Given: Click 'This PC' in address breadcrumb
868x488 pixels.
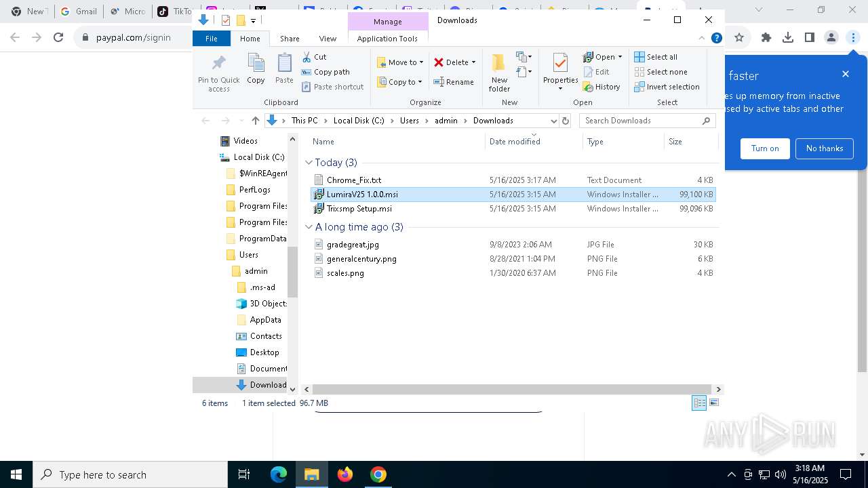Looking at the screenshot, I should (x=304, y=121).
